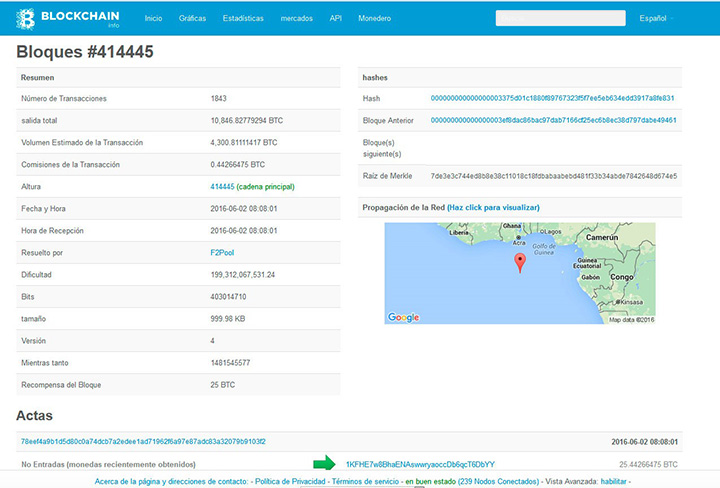
Task: Open the mercados navigation item
Action: tap(297, 18)
